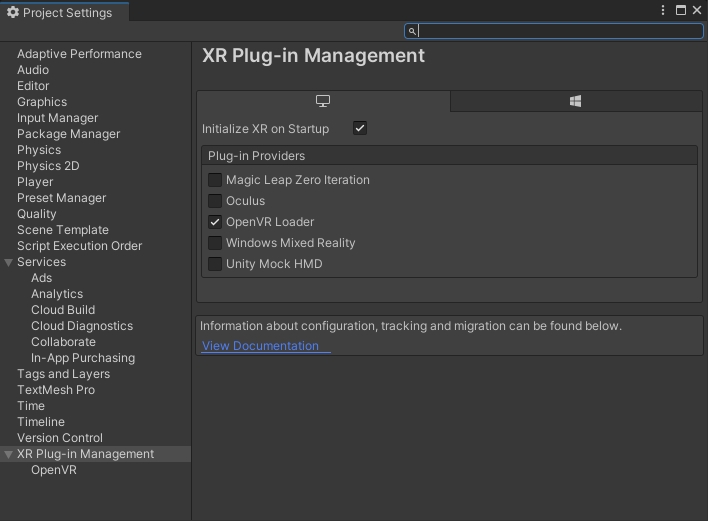708x521 pixels.
Task: Open the Cloud Diagnostics service settings
Action: click(82, 326)
